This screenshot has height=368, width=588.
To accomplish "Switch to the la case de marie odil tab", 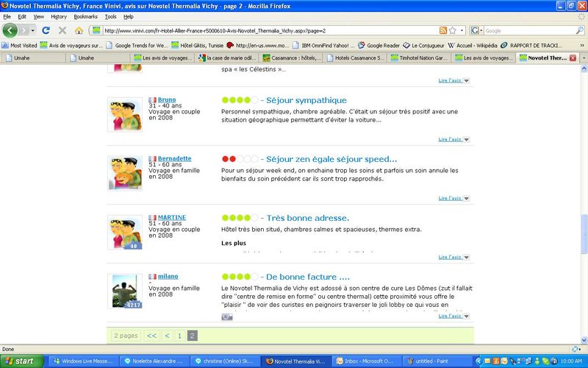I will click(227, 58).
